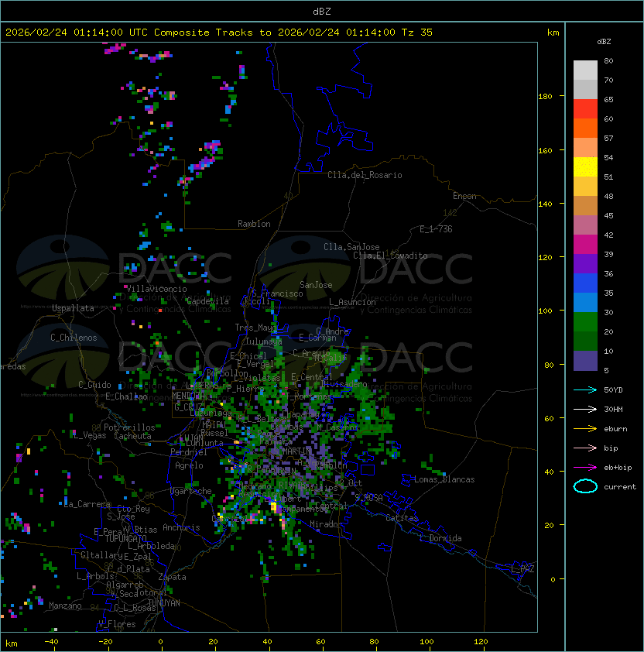Click the white 30HM arrow legend icon

click(585, 409)
